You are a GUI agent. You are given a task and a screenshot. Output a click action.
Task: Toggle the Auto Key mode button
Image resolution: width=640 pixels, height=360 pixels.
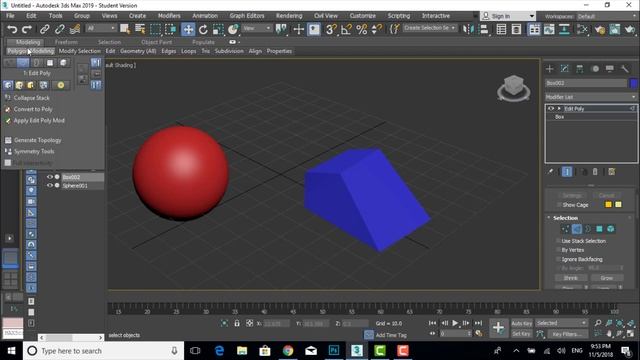point(522,323)
